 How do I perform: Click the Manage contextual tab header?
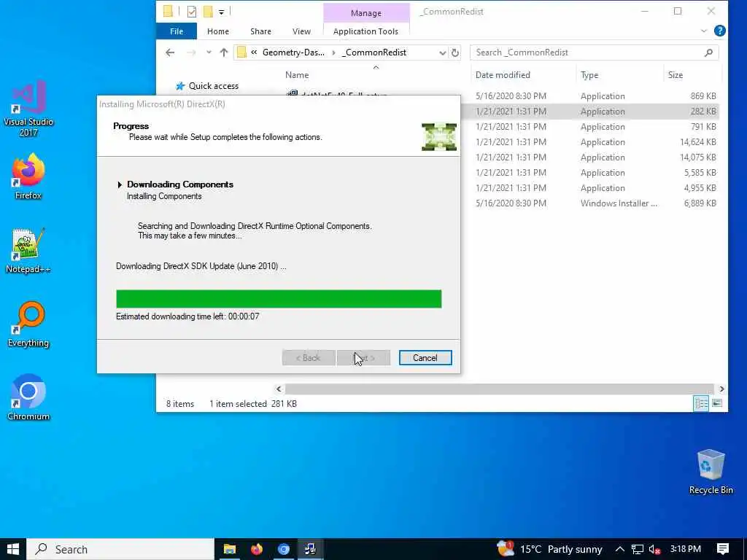pyautogui.click(x=366, y=13)
